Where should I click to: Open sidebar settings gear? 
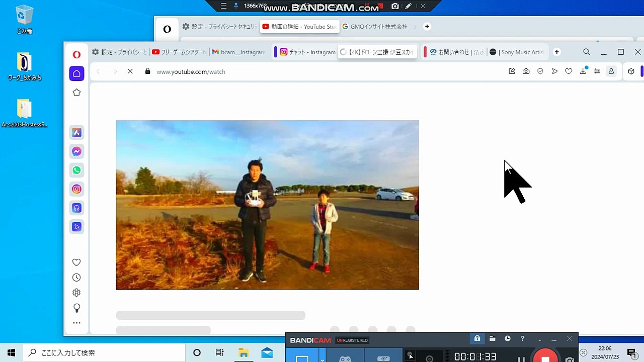pos(76,293)
